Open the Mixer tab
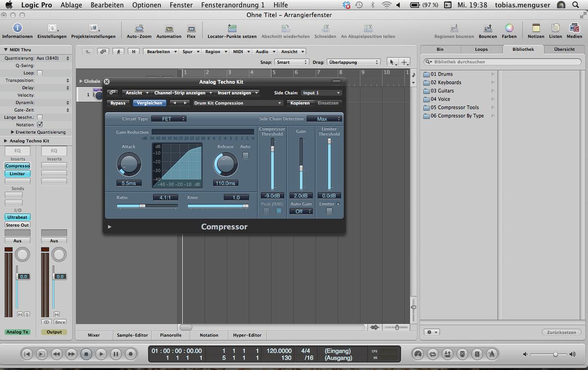 click(94, 335)
